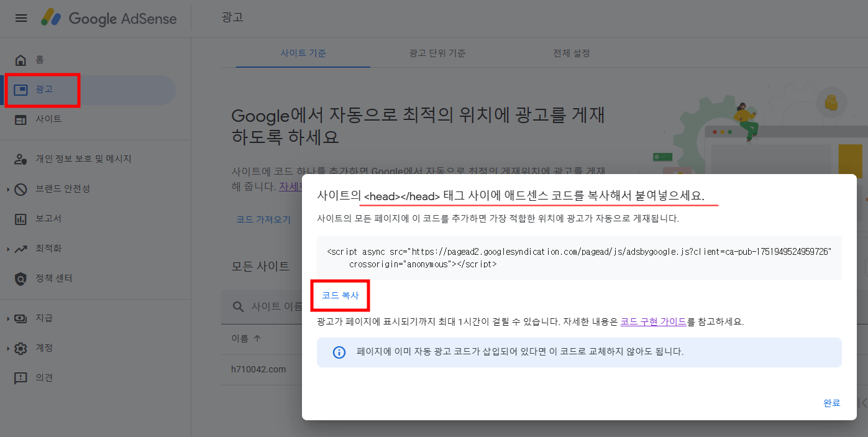Click the 자세히 link under the headline
The height and width of the screenshot is (437, 868).
(x=290, y=186)
